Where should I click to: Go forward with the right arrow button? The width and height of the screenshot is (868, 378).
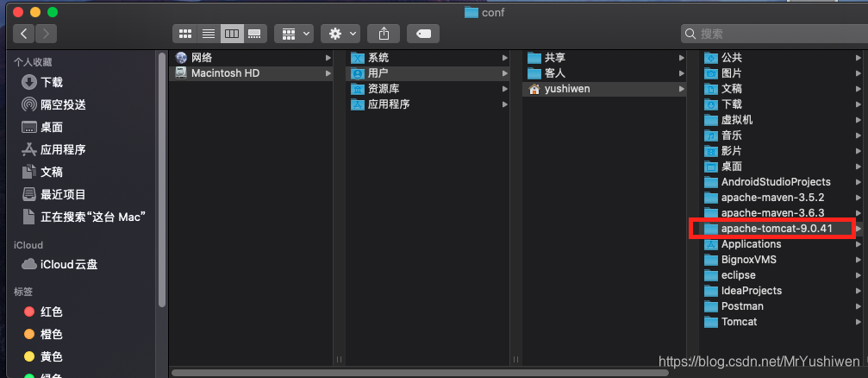click(46, 34)
